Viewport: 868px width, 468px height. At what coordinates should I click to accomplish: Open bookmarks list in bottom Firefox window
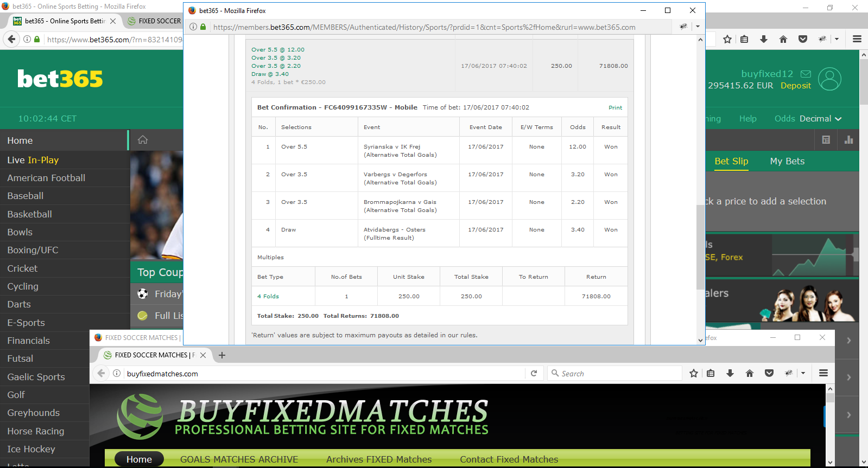tap(711, 373)
